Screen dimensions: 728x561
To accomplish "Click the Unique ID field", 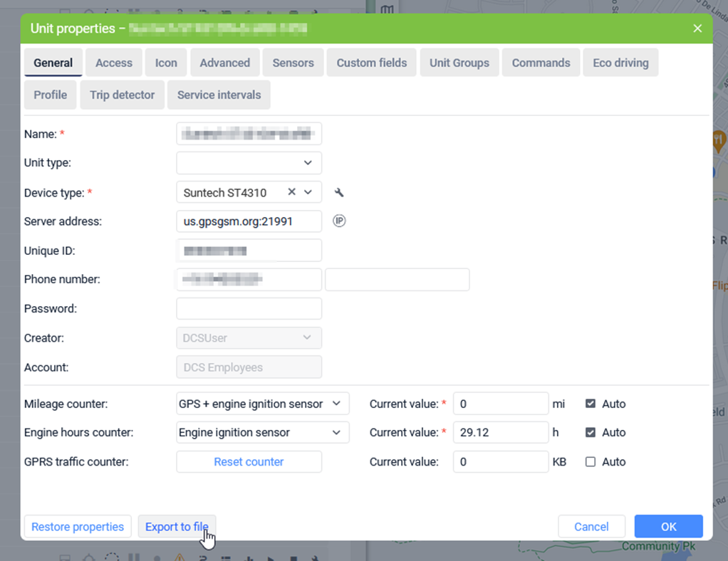I will 249,251.
